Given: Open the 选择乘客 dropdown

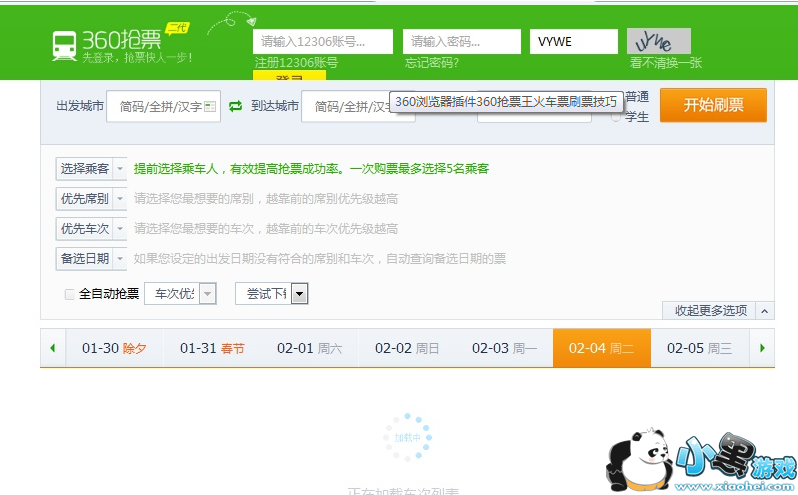Looking at the screenshot, I should point(91,168).
